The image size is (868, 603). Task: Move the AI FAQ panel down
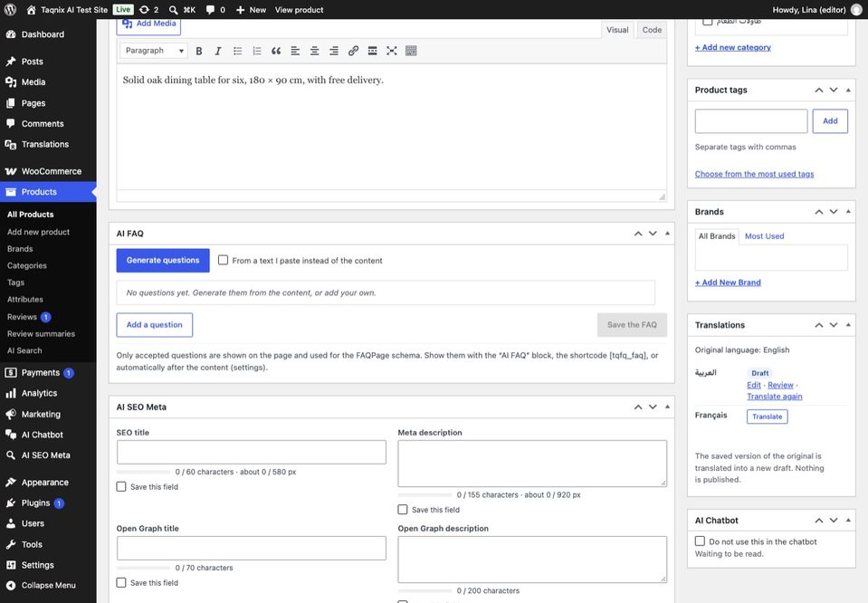(x=653, y=234)
